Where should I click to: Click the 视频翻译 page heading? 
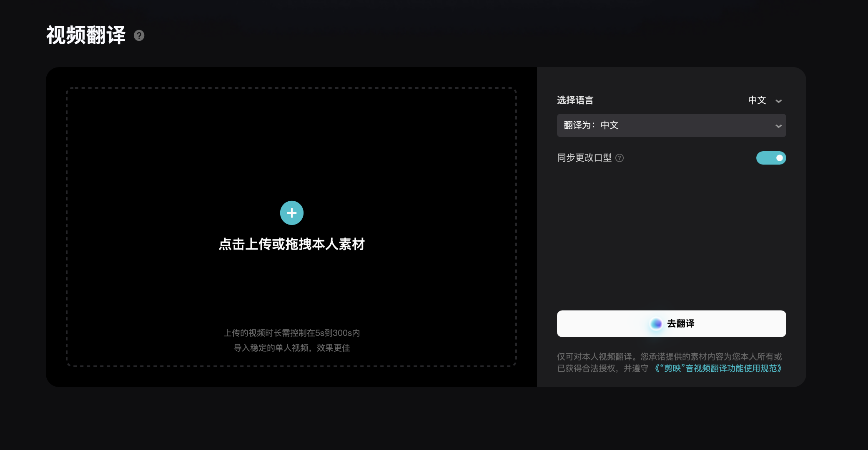point(86,35)
